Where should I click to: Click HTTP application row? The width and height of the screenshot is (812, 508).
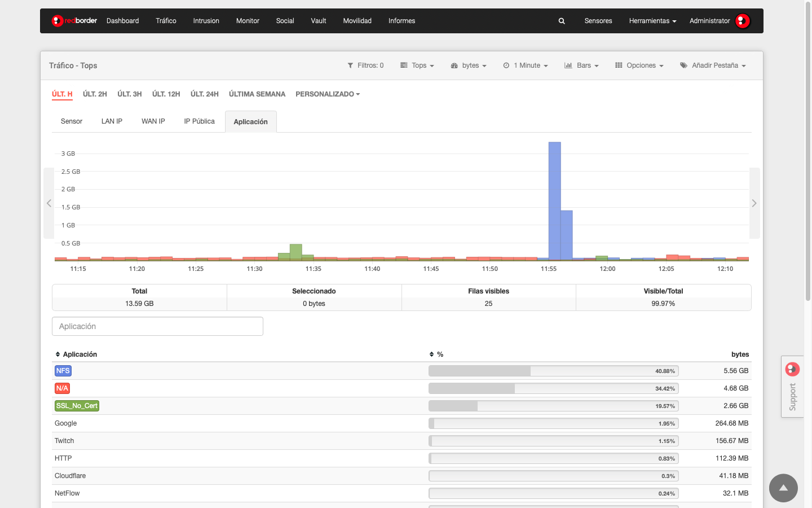coord(401,458)
